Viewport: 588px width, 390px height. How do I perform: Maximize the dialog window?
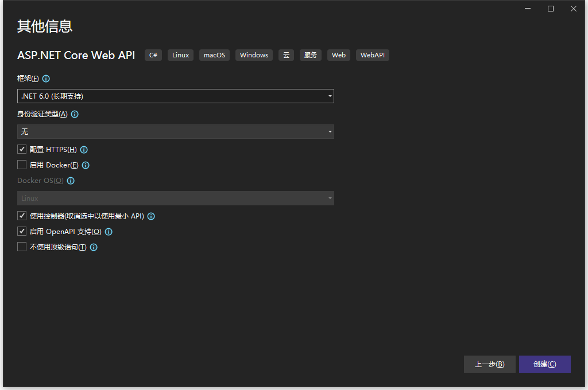pyautogui.click(x=551, y=9)
